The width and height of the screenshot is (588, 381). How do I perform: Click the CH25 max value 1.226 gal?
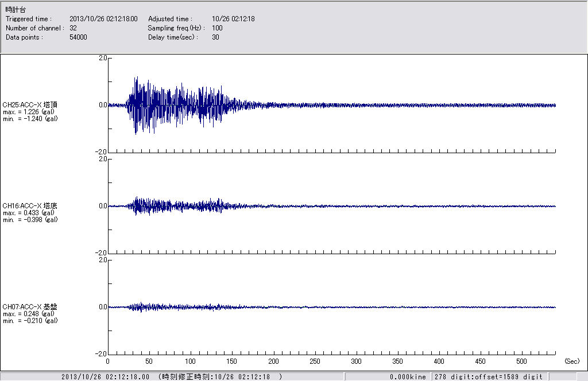[x=30, y=112]
